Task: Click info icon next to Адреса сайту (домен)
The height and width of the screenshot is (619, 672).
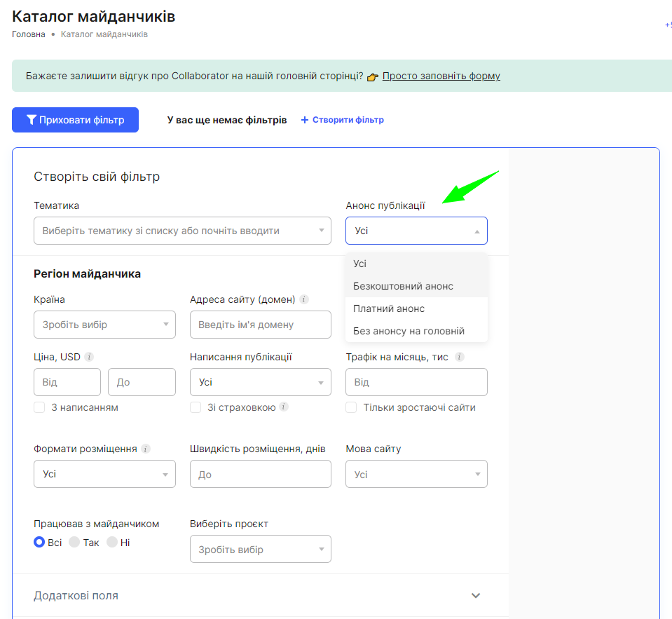Action: (x=304, y=299)
